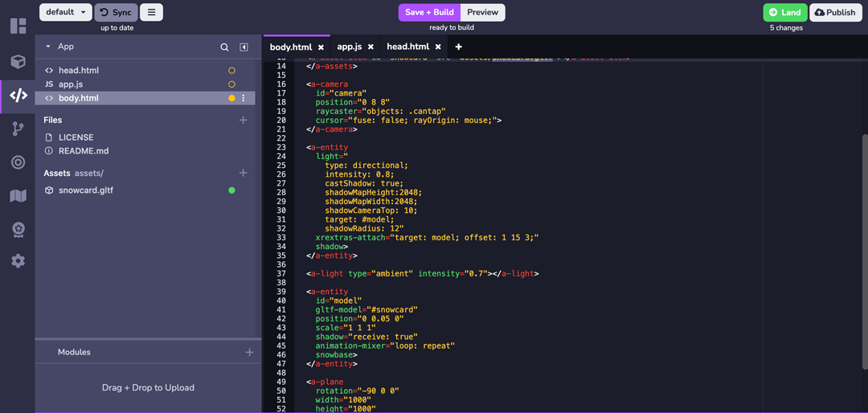This screenshot has height=413, width=868.
Task: Click code line raycaster="objects: .cantap"
Action: [x=381, y=111]
